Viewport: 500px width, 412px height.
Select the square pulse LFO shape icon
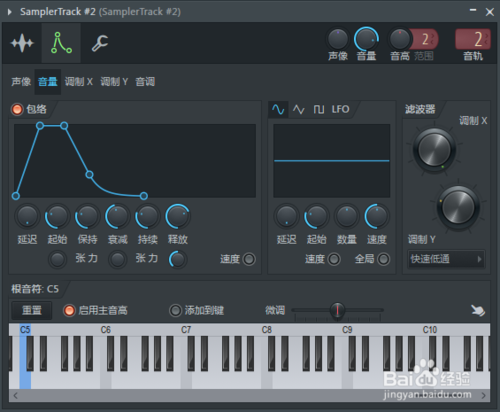click(x=319, y=109)
